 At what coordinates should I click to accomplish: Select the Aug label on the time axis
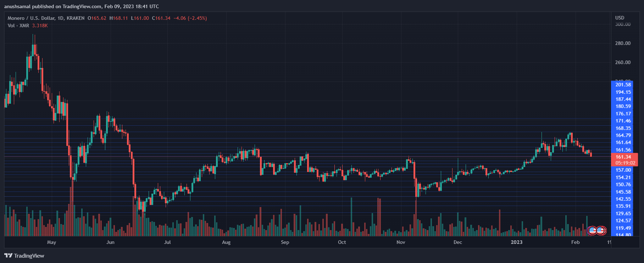(226, 242)
